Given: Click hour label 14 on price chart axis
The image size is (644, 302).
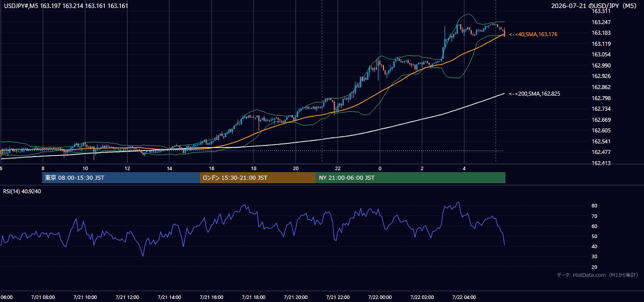Looking at the screenshot, I should coord(169,168).
